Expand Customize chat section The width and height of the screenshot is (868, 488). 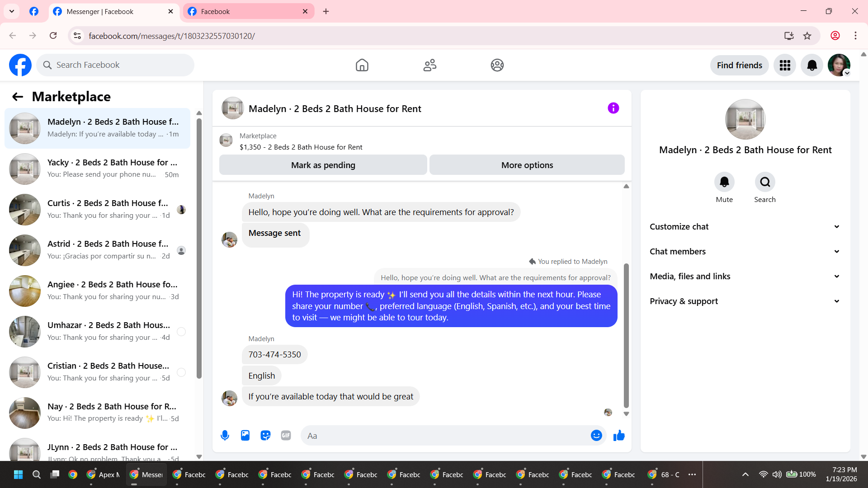[x=745, y=227]
